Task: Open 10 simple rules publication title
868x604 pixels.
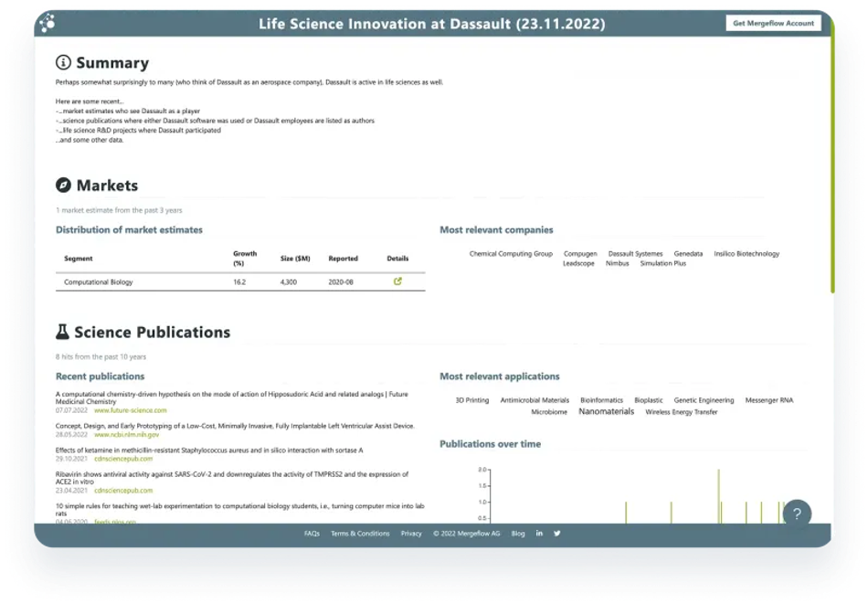Action: click(x=239, y=509)
